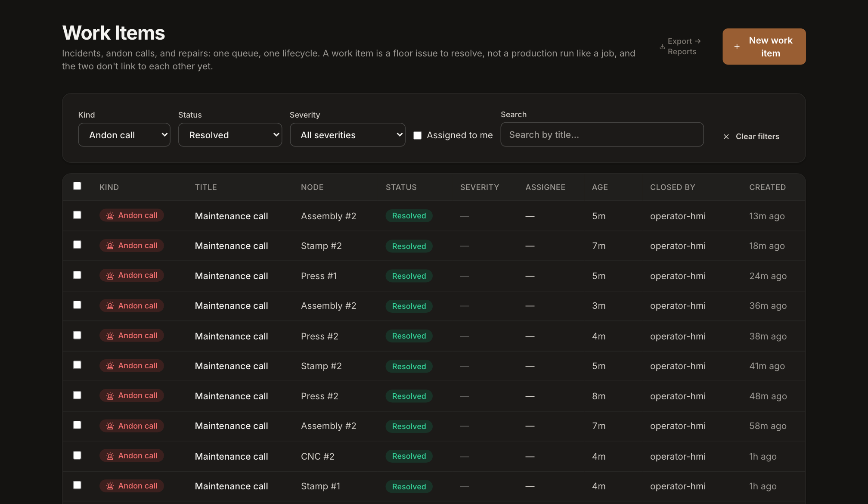Click the AGE column header
Screen dimensions: 868x504
point(600,187)
